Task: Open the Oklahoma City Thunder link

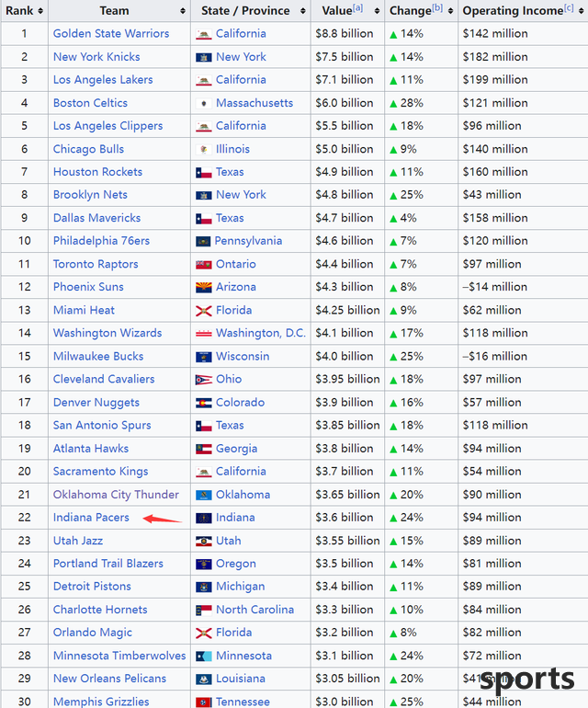Action: (116, 495)
